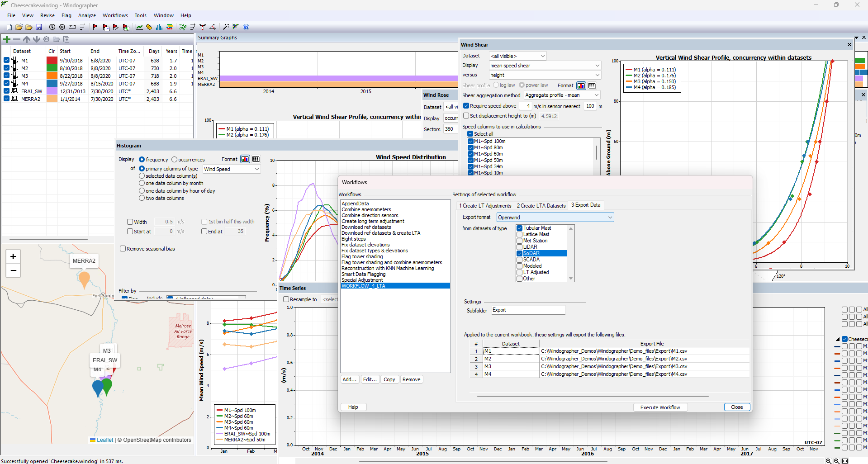Viewport: 868px width, 464px height.
Task: Switch to the 2-Create LTA Datasets tab
Action: pyautogui.click(x=541, y=205)
